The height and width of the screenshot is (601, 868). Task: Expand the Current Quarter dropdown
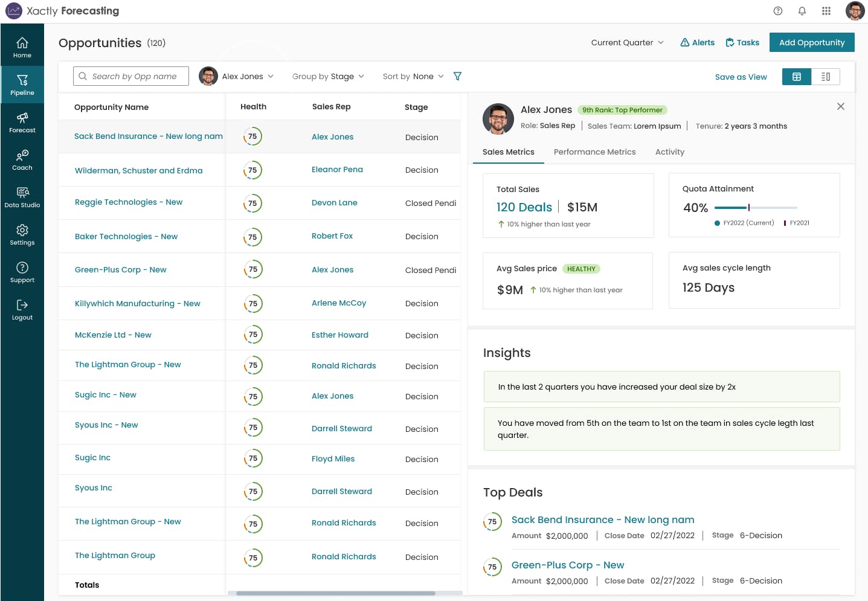coord(628,42)
